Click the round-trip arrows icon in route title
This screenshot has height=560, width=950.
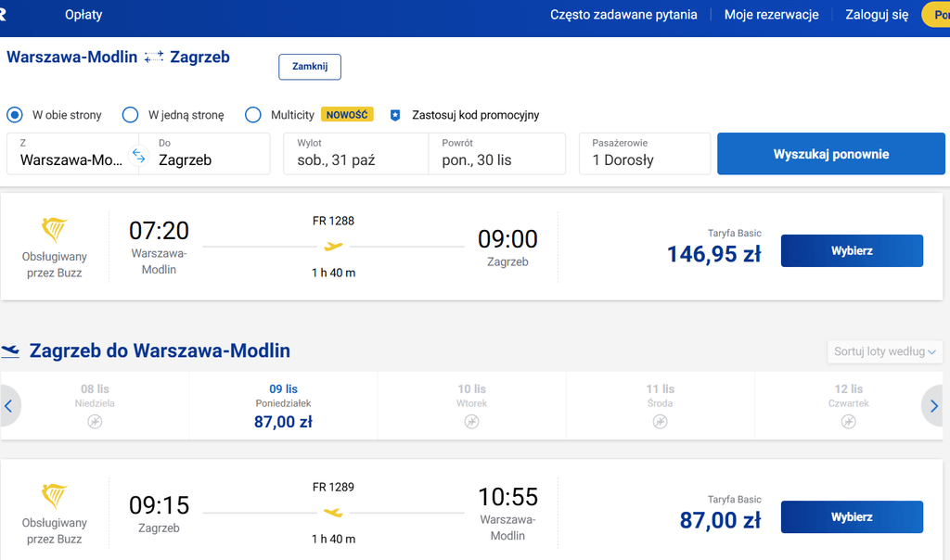(154, 57)
